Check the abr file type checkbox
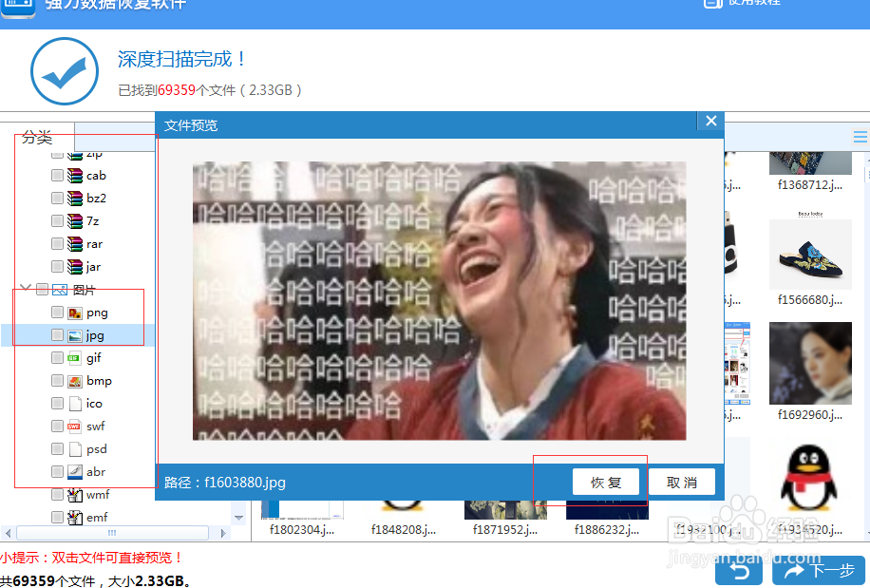This screenshot has height=588, width=870. (57, 471)
